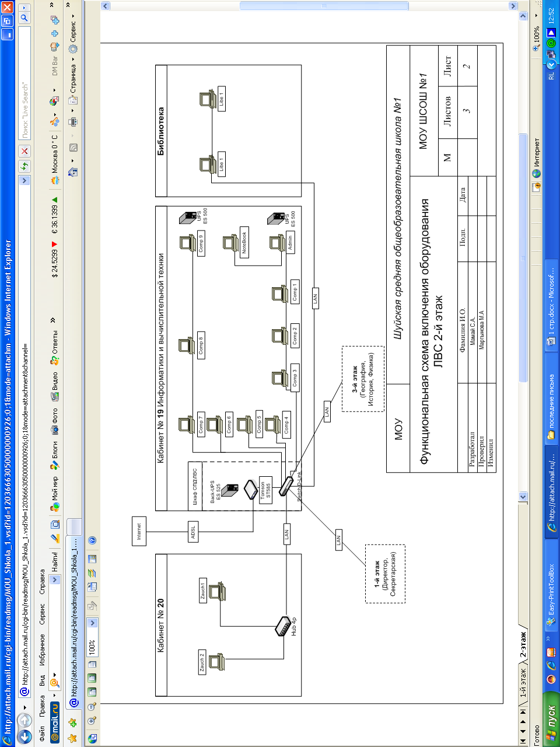The height and width of the screenshot is (747, 560).
Task: Expand the address bar history dropdown
Action: [x=24, y=180]
